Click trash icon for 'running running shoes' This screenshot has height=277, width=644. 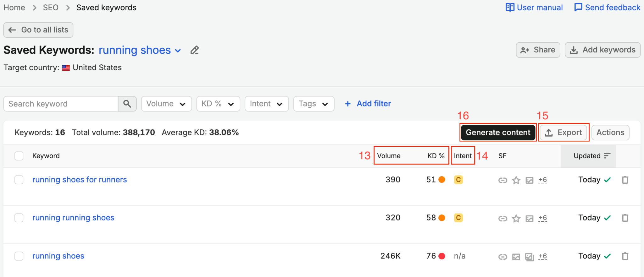pyautogui.click(x=625, y=218)
